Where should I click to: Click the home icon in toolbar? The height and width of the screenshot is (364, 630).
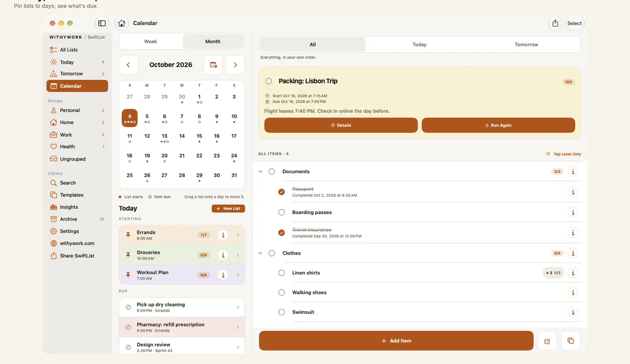(121, 23)
